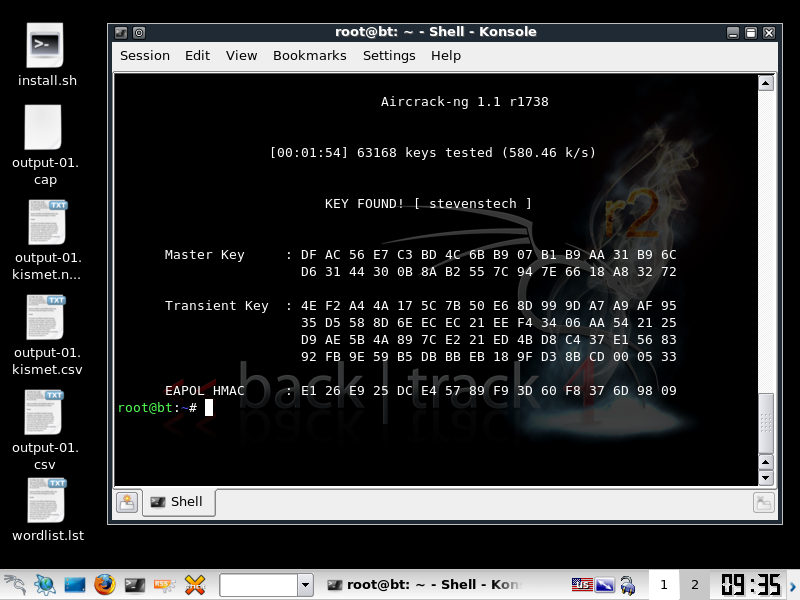The width and height of the screenshot is (800, 600).
Task: Switch to virtual desktop 2
Action: [x=694, y=584]
